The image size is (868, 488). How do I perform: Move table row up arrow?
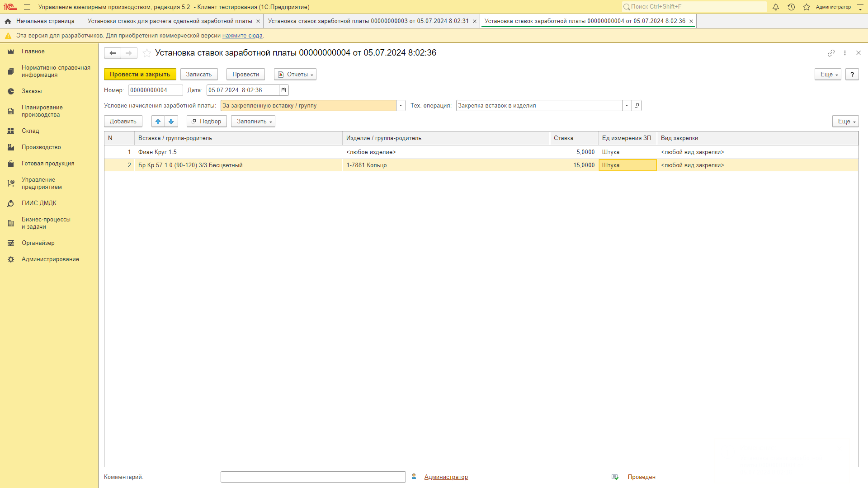coord(158,122)
